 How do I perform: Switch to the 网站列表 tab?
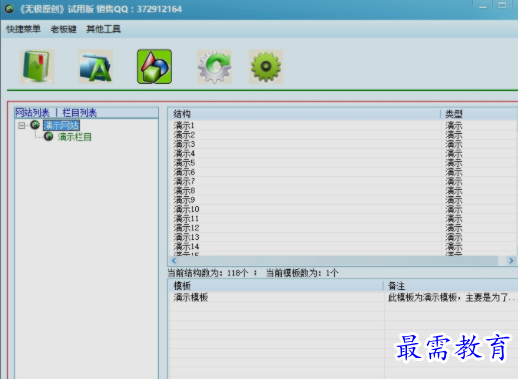pyautogui.click(x=32, y=113)
